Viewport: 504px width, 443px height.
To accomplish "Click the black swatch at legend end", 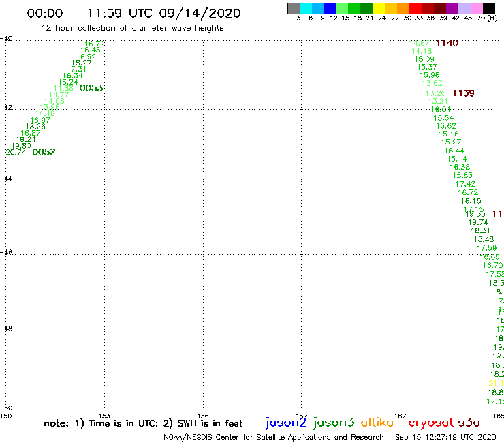I will 489,8.
